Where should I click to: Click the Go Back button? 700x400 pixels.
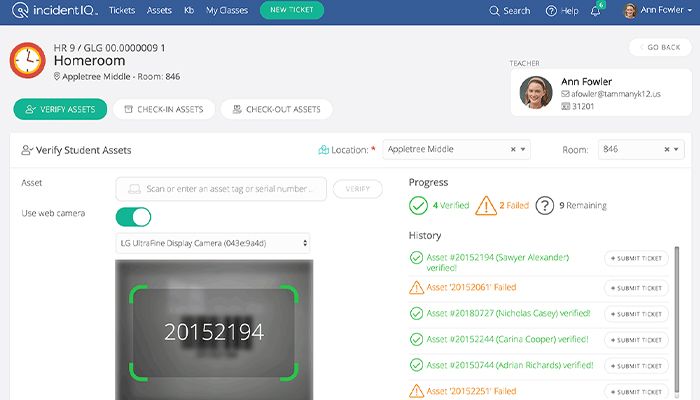tap(660, 47)
